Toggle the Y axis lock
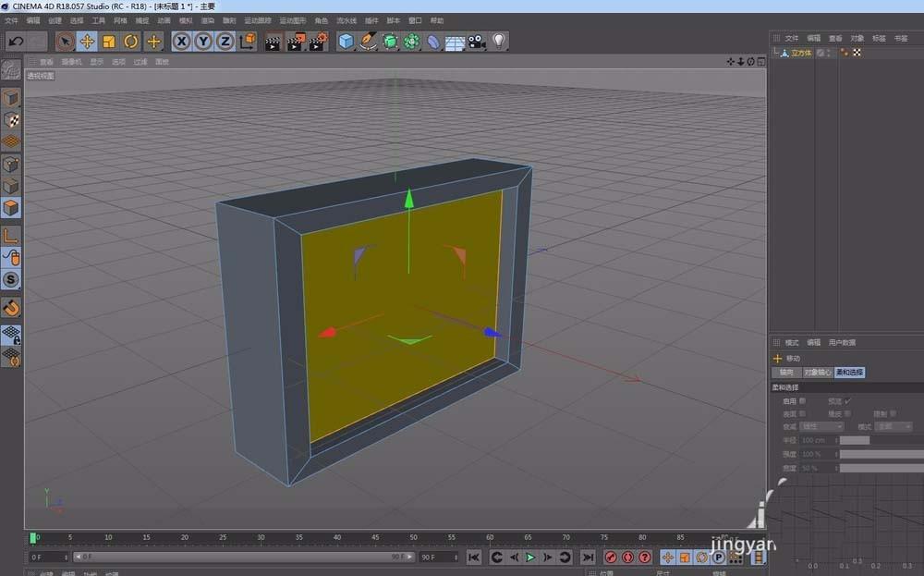 (203, 41)
